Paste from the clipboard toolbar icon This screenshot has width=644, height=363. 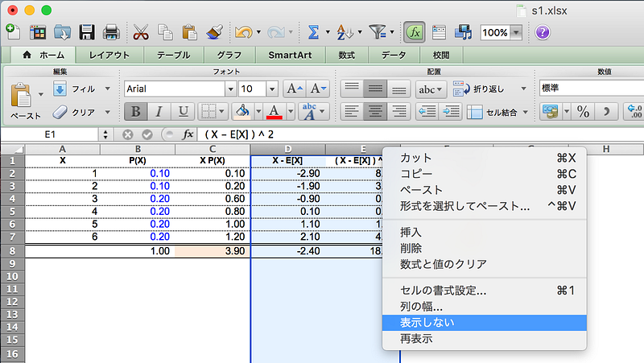[189, 32]
